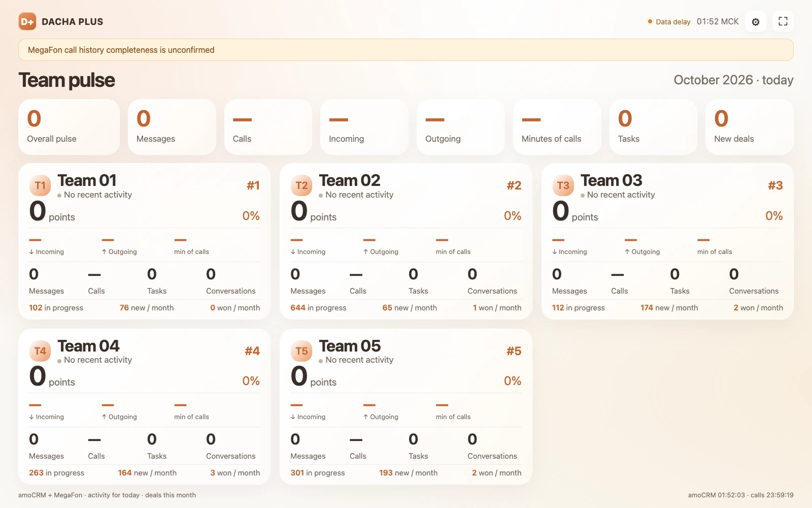The height and width of the screenshot is (508, 812).
Task: Click the October 2026 · today date label
Action: click(x=733, y=80)
